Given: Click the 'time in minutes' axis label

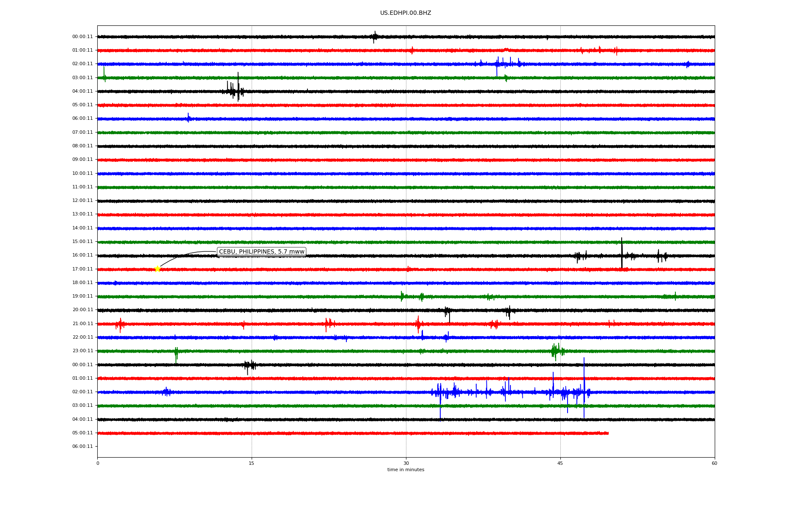Looking at the screenshot, I should coord(406,470).
